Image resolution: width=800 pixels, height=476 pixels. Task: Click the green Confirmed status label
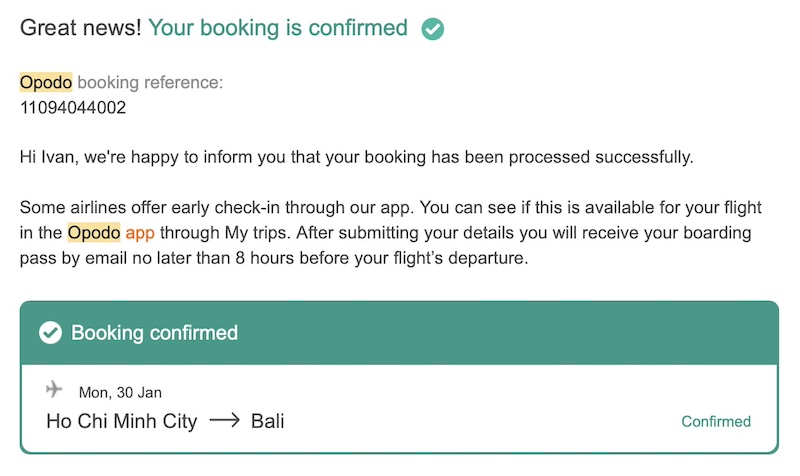click(x=715, y=421)
